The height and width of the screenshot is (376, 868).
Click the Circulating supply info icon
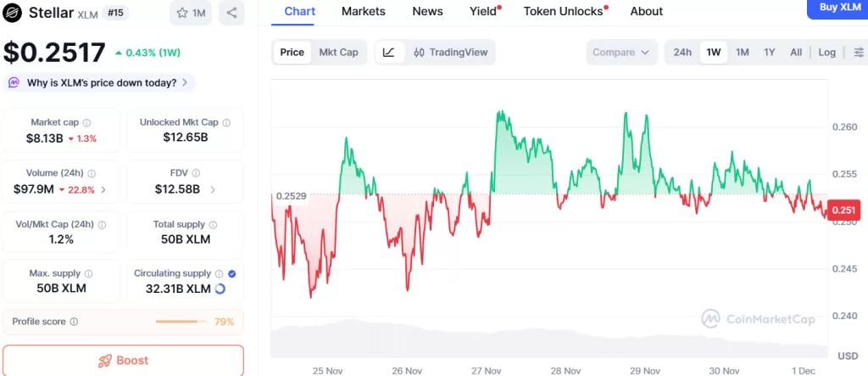point(219,274)
